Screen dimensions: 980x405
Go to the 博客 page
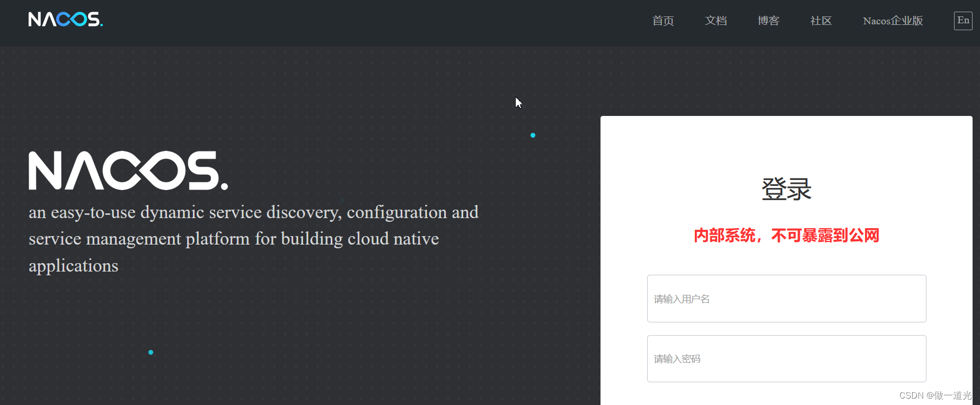tap(769, 21)
